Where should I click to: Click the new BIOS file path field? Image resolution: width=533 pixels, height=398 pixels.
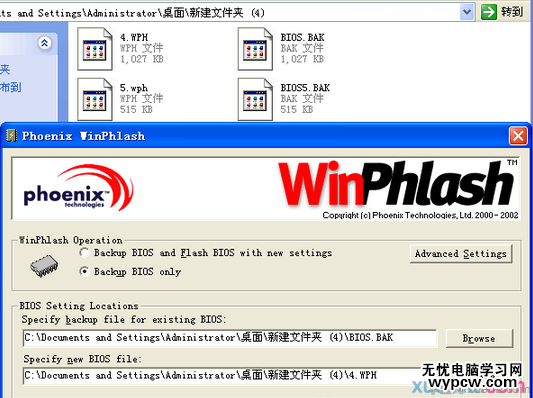coord(230,376)
